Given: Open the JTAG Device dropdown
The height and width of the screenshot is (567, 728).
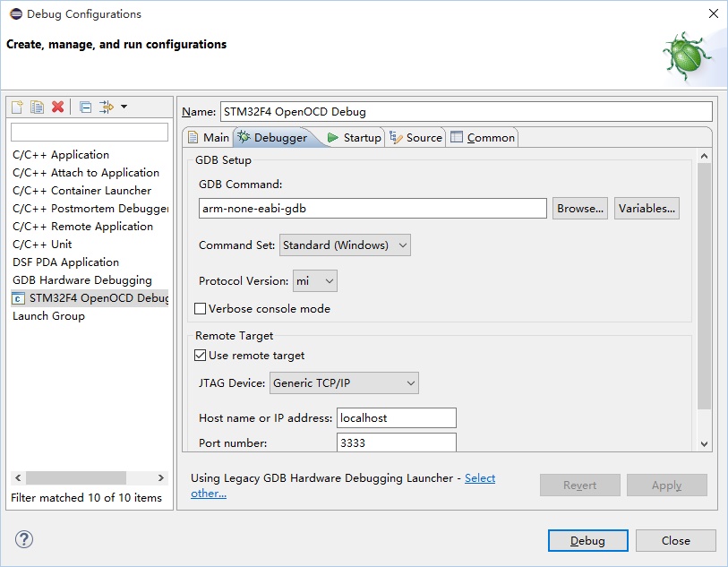Looking at the screenshot, I should [x=344, y=383].
